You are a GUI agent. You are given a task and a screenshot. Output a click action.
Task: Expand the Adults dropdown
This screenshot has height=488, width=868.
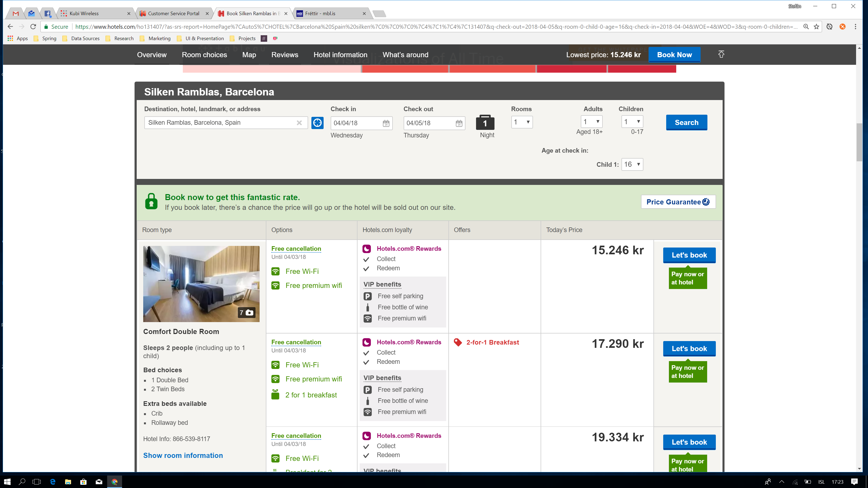[591, 121]
